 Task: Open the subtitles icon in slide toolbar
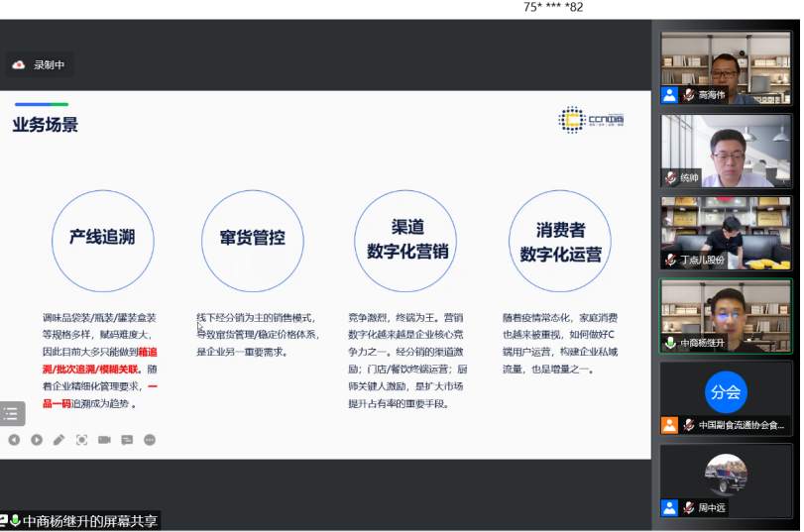(127, 440)
